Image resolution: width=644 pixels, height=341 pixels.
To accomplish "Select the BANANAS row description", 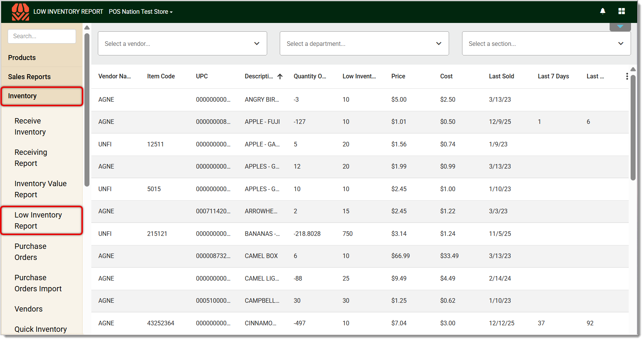I will (x=262, y=234).
